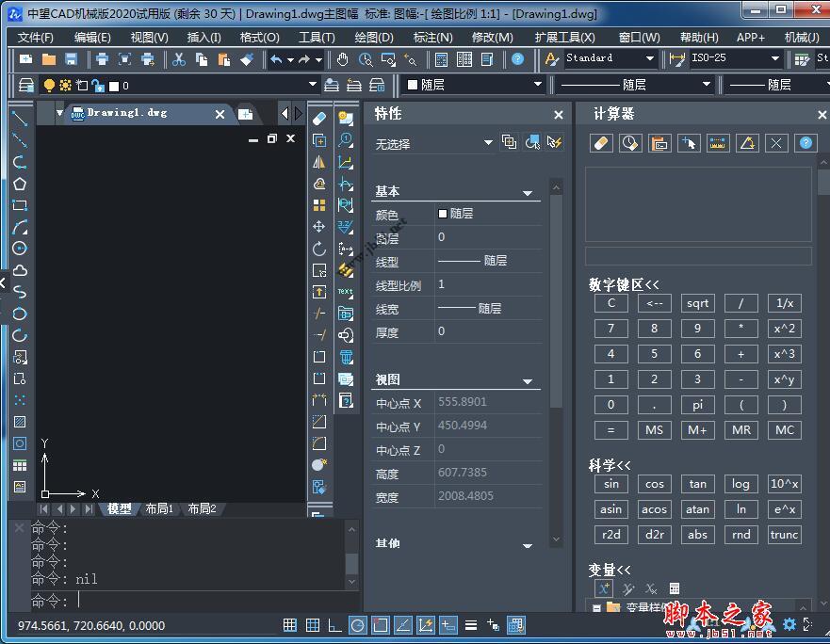The height and width of the screenshot is (644, 830).
Task: Click the calculator expression input field
Action: [x=698, y=256]
